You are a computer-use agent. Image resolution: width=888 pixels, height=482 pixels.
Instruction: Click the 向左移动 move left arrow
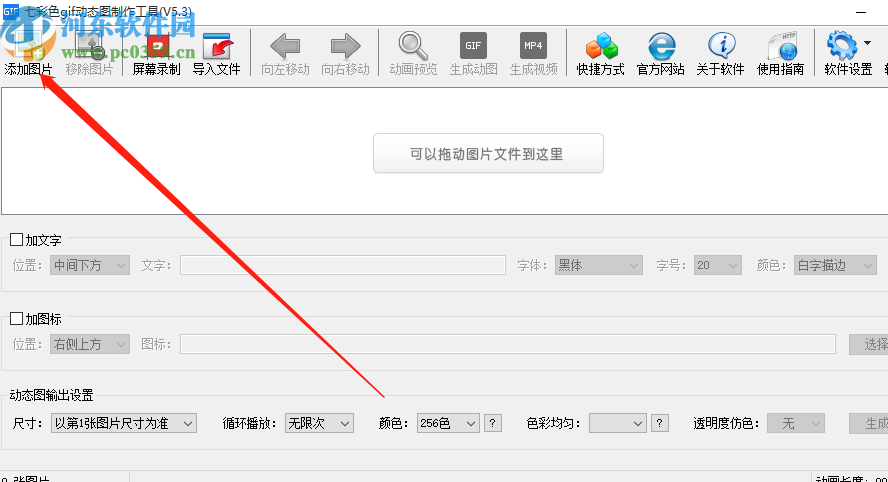tap(285, 46)
